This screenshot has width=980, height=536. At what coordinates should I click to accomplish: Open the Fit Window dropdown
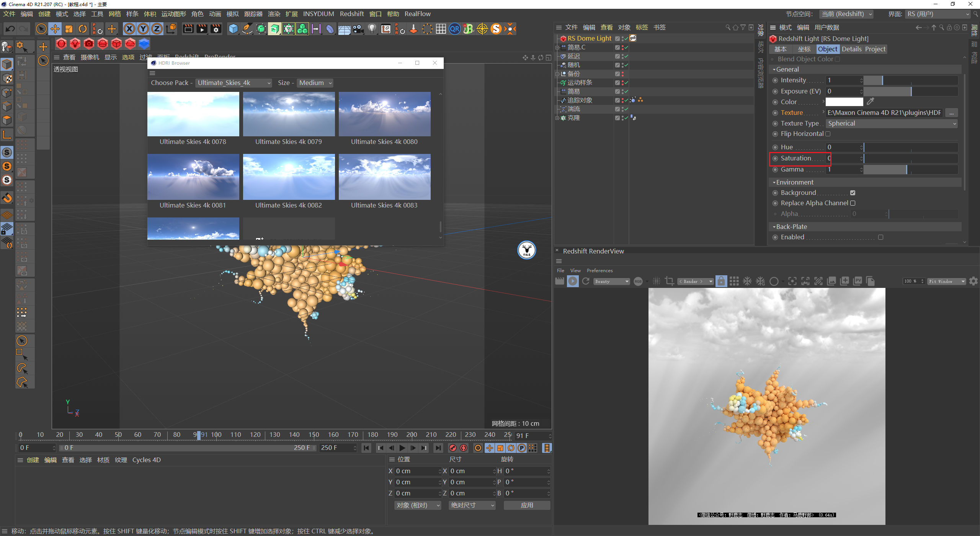[947, 281]
